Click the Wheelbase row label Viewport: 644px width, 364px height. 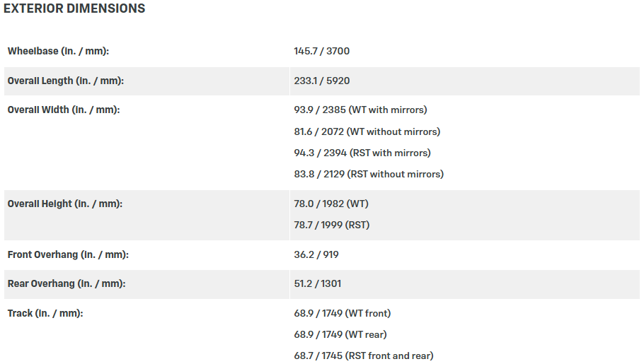pyautogui.click(x=58, y=52)
